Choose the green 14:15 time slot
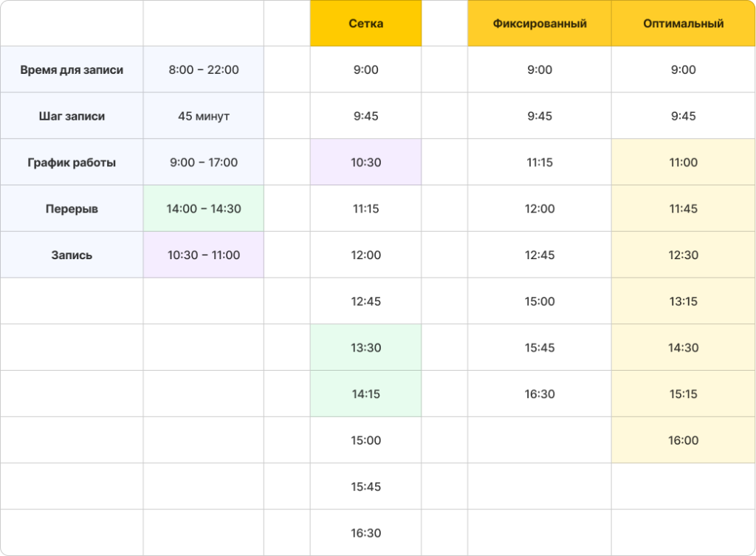Viewport: 756px width, 556px height. [x=365, y=394]
